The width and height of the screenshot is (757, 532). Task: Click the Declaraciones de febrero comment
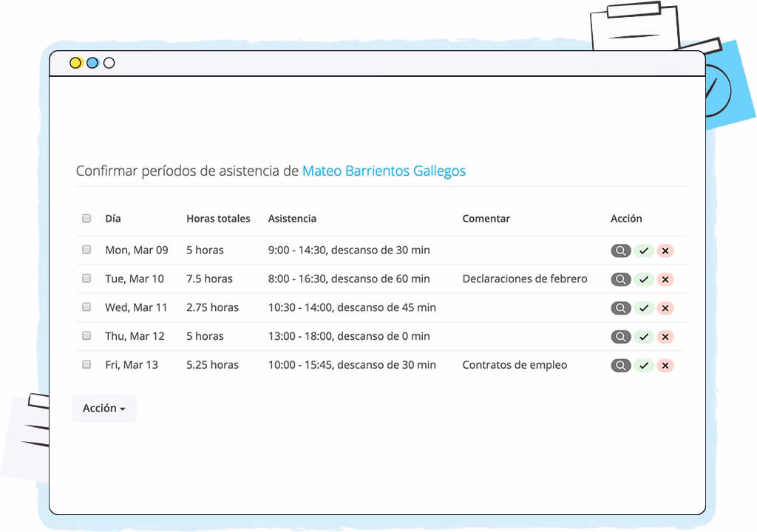click(x=524, y=279)
